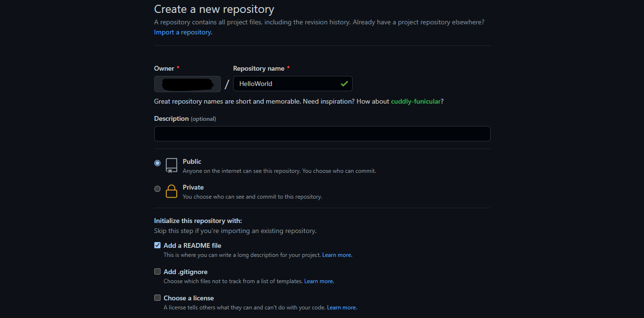This screenshot has height=318, width=644.
Task: Click the Public repository book icon
Action: point(172,165)
